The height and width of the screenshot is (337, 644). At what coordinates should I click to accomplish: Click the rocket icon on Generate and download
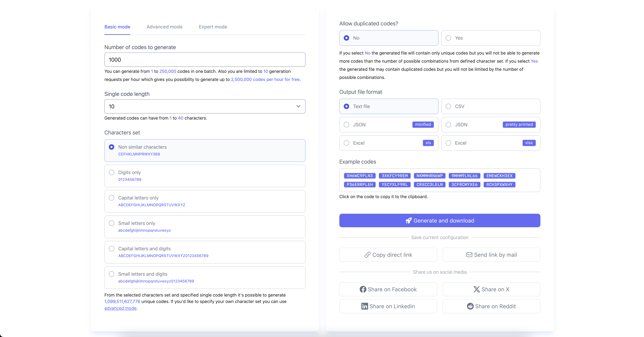tap(409, 220)
